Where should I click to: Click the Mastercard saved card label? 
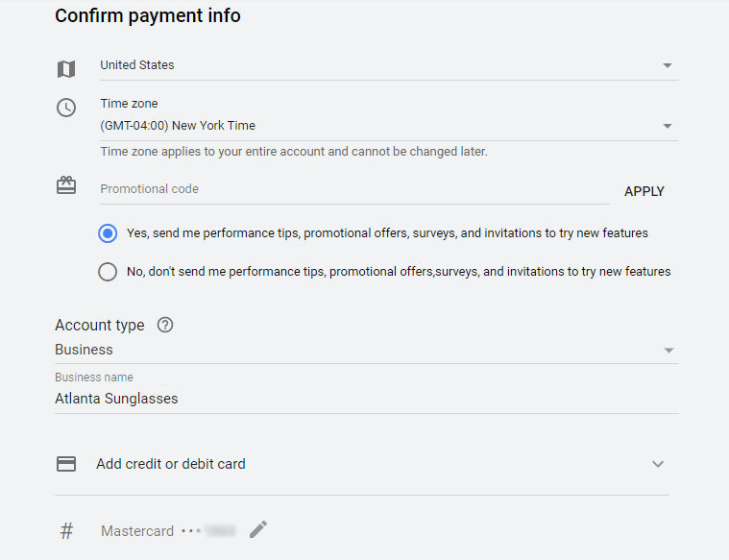click(137, 531)
